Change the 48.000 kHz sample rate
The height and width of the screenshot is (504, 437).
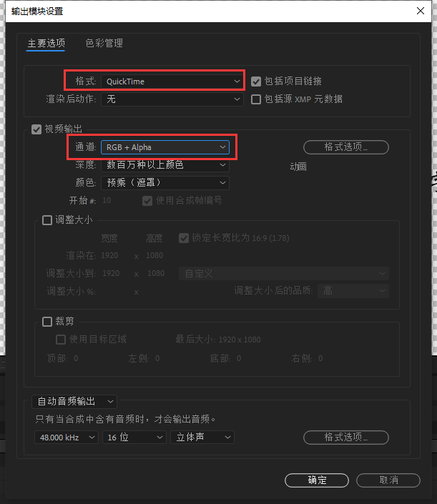67,437
